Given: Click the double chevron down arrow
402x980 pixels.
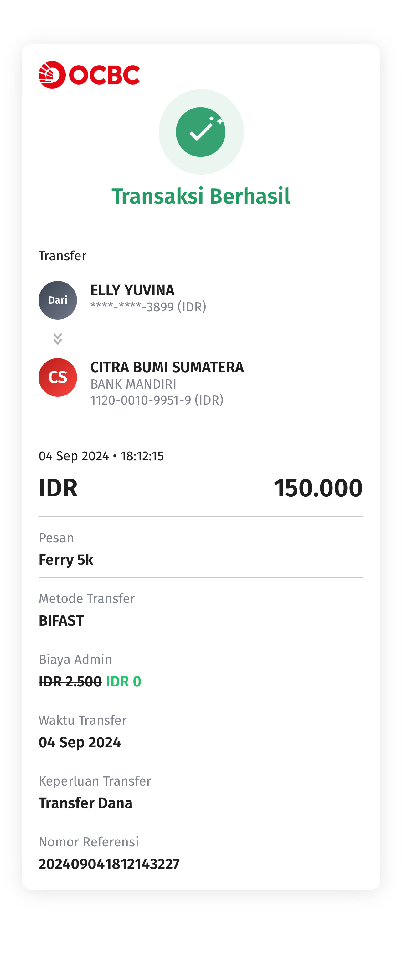Looking at the screenshot, I should 57,339.
